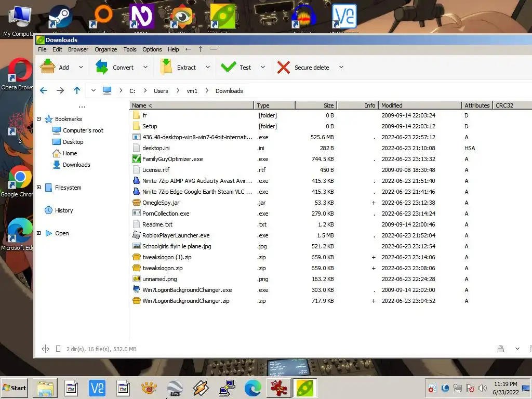Screen dimensions: 532x399
Task: Click the Add archive toolbar icon
Action: click(x=48, y=66)
